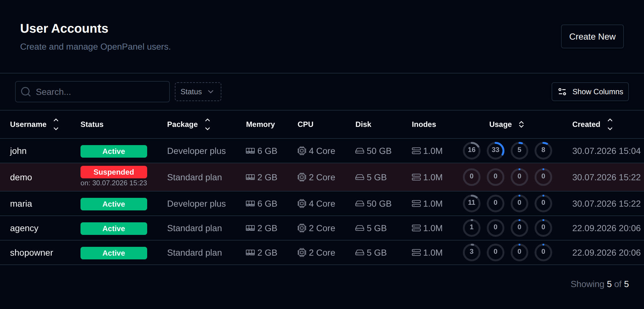Click CPU chip icon in john row

(302, 151)
